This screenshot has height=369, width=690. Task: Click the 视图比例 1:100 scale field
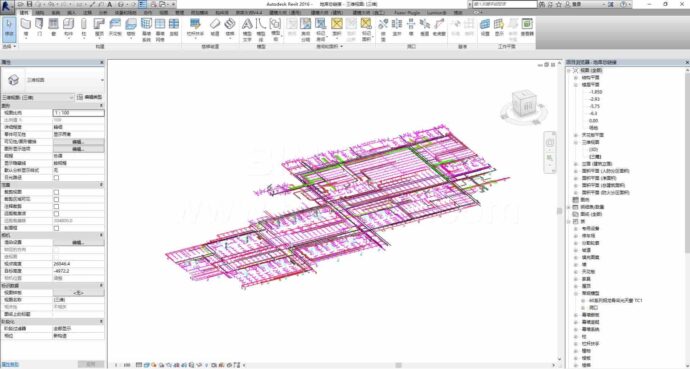click(x=78, y=113)
